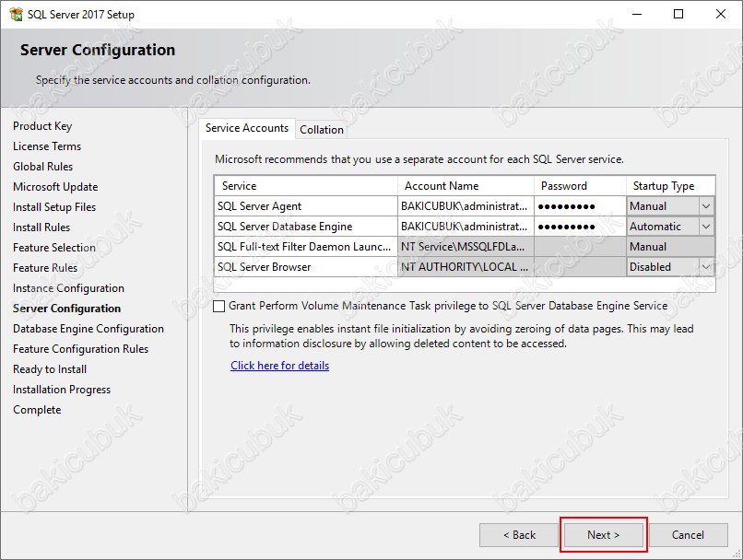
Task: Click the Service column header
Action: (x=306, y=186)
